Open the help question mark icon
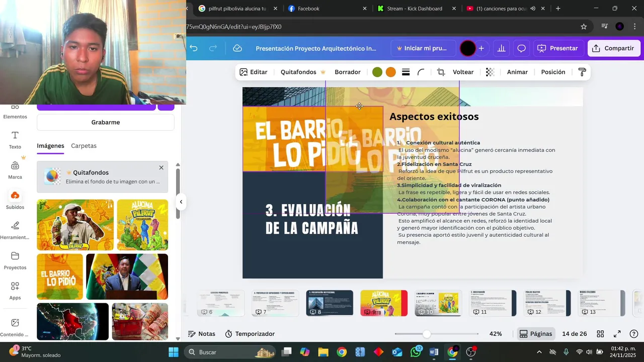The image size is (644, 362). coord(634,334)
